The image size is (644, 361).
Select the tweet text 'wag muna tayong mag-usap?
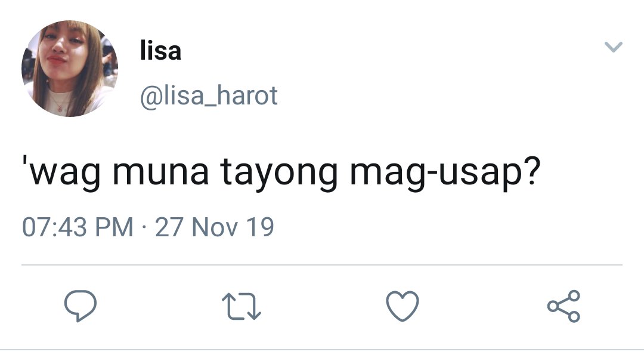tap(281, 172)
